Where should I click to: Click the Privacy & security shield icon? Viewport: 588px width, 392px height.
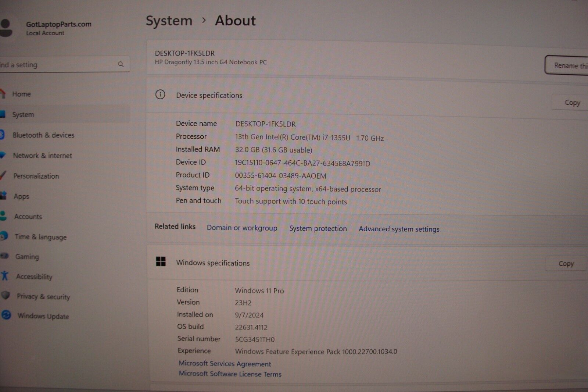coord(6,295)
